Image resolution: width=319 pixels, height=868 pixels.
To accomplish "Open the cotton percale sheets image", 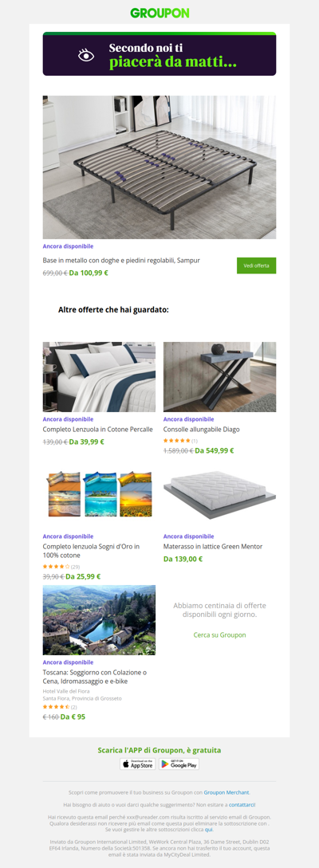I will click(x=99, y=377).
